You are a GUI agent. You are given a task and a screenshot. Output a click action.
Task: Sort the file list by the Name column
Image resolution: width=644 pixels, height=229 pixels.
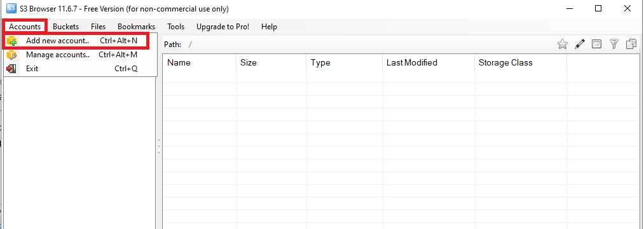(x=200, y=63)
